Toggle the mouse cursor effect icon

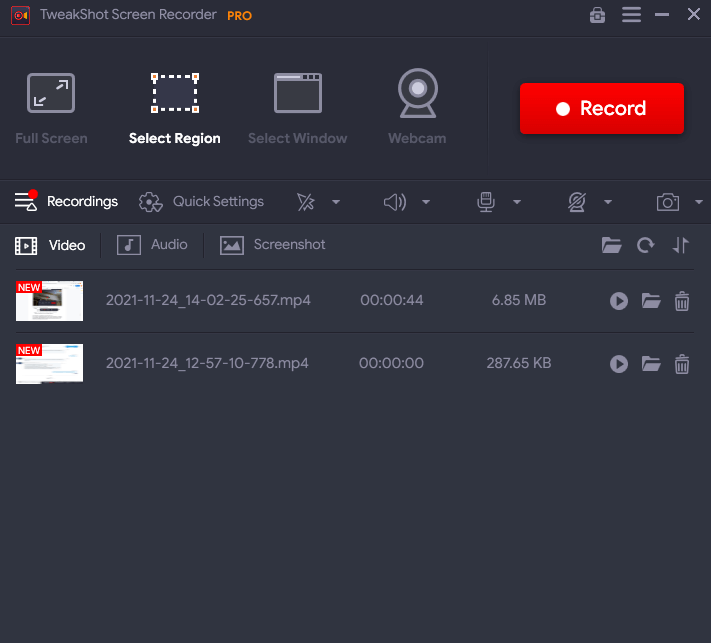click(306, 202)
